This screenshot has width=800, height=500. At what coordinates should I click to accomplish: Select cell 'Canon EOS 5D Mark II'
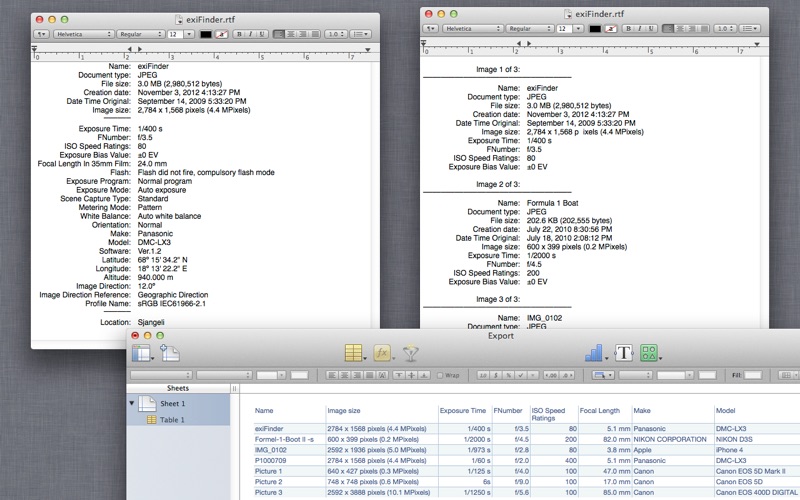[751, 471]
